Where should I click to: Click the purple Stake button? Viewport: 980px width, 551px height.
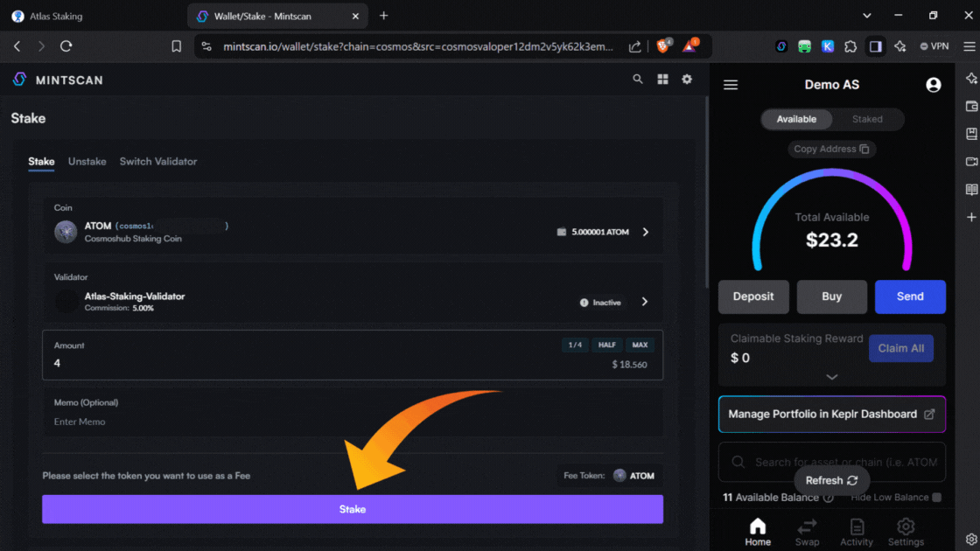tap(353, 509)
